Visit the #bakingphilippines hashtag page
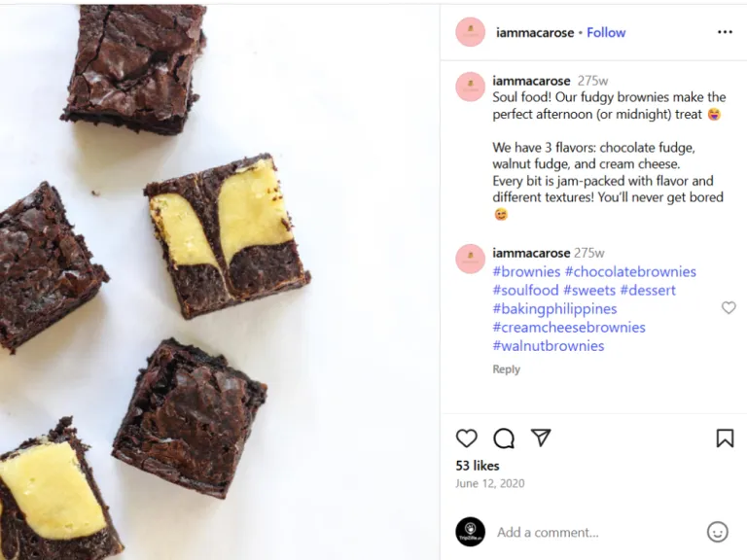 click(x=554, y=309)
